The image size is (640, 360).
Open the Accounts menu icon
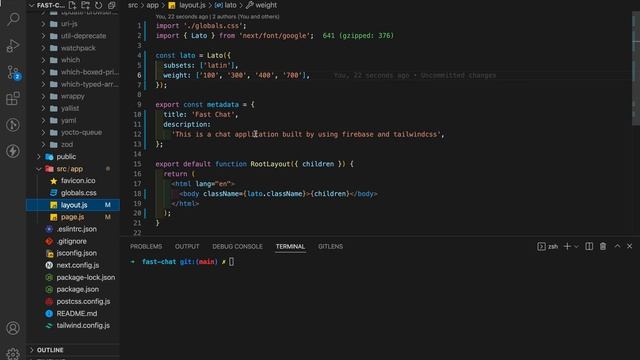point(13,328)
